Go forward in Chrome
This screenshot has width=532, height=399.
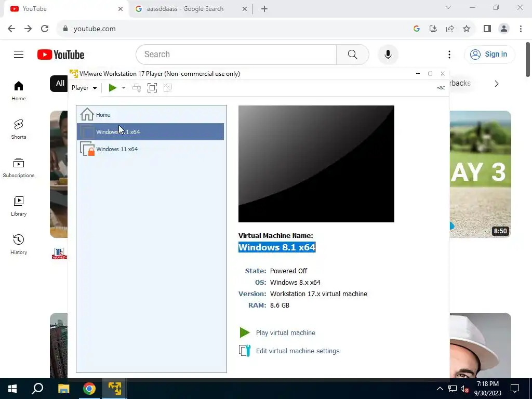[28, 29]
